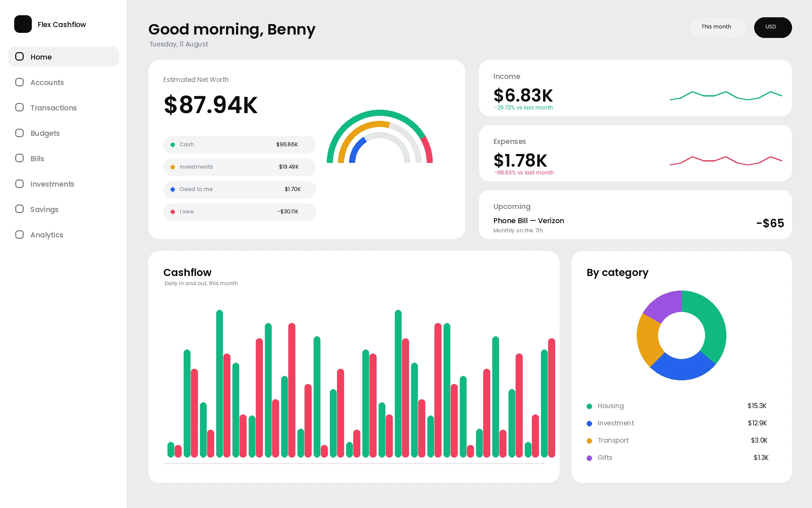Image resolution: width=812 pixels, height=508 pixels.
Task: Open the USD currency selector
Action: tap(772, 27)
